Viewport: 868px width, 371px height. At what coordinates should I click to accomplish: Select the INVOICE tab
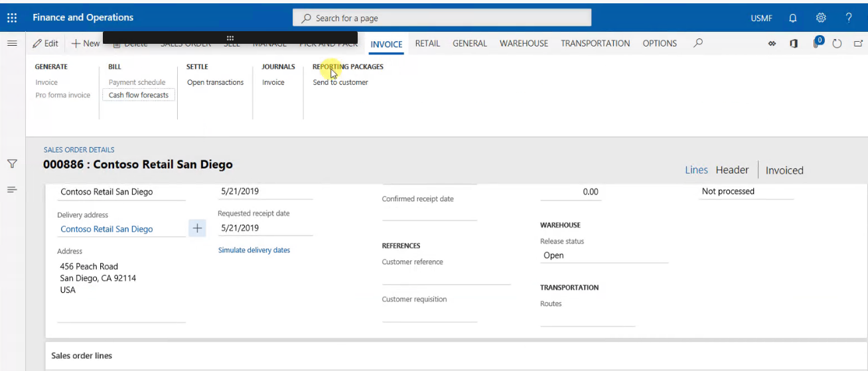(x=386, y=44)
